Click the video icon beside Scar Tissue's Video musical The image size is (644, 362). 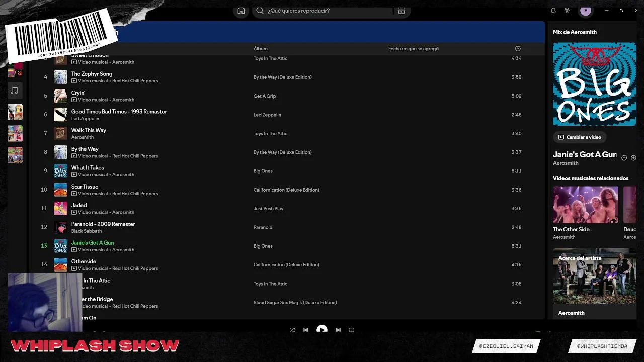[x=74, y=194]
